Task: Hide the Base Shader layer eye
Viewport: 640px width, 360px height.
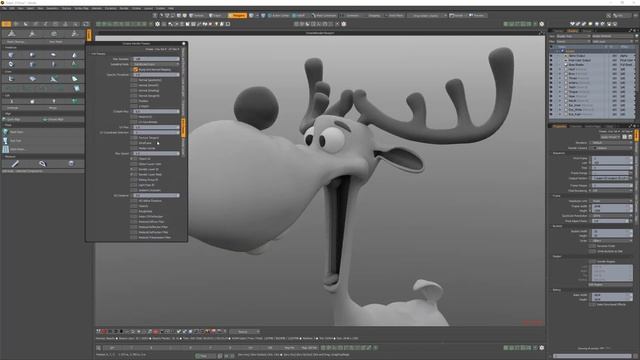Action: [551, 64]
